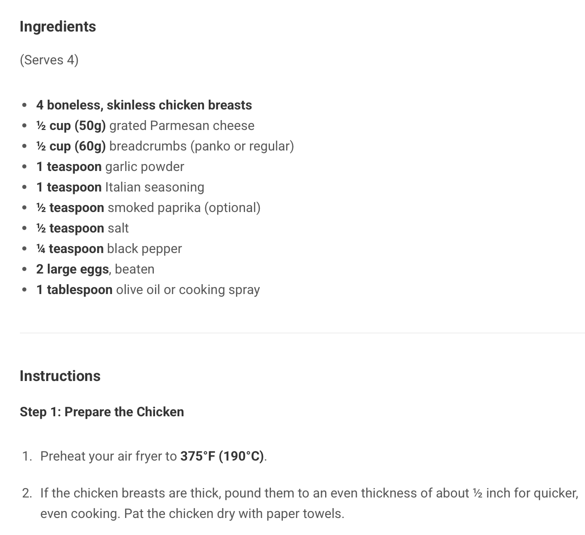The image size is (585, 535).
Task: Click the breadcrumbs panko or regular line
Action: (x=165, y=146)
